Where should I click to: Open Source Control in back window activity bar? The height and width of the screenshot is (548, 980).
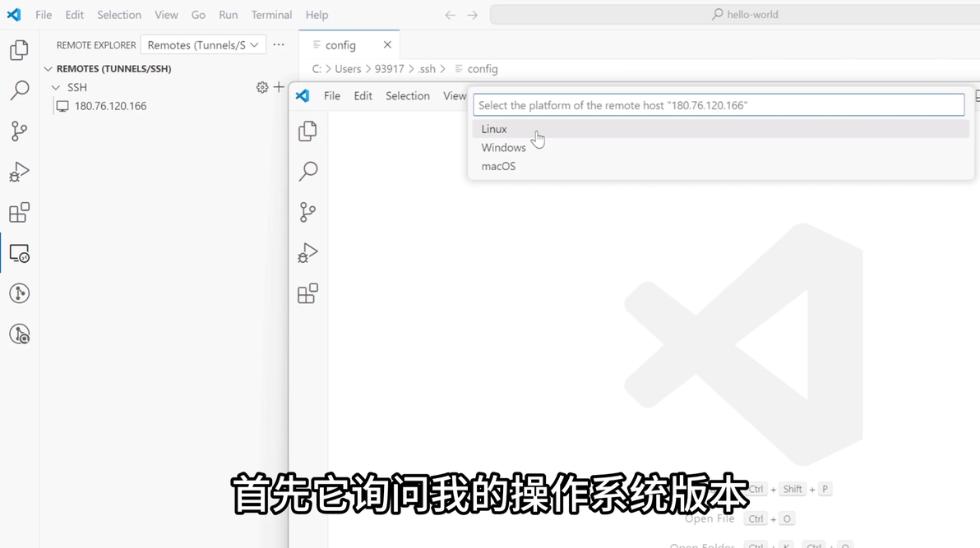point(20,131)
